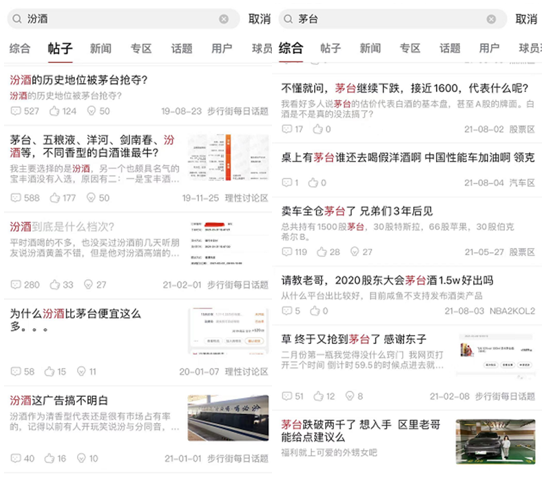The width and height of the screenshot is (545, 479).
Task: Open the train thumbnail in 汾酒这广告搞不明白
Action: 228,418
